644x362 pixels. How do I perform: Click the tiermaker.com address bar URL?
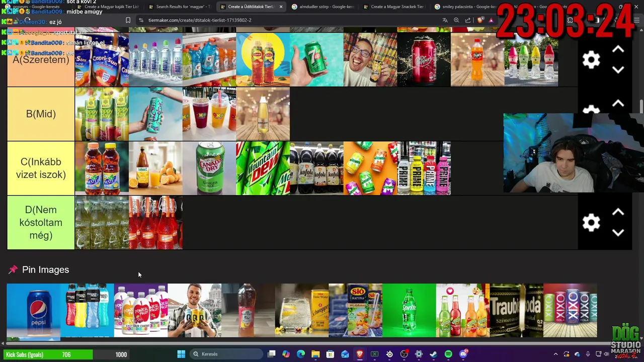click(200, 20)
